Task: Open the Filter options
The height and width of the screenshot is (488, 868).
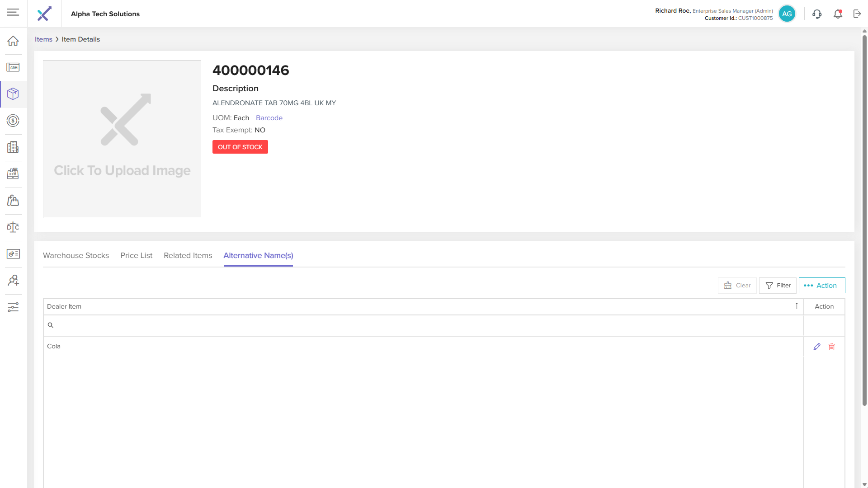Action: pyautogui.click(x=778, y=285)
